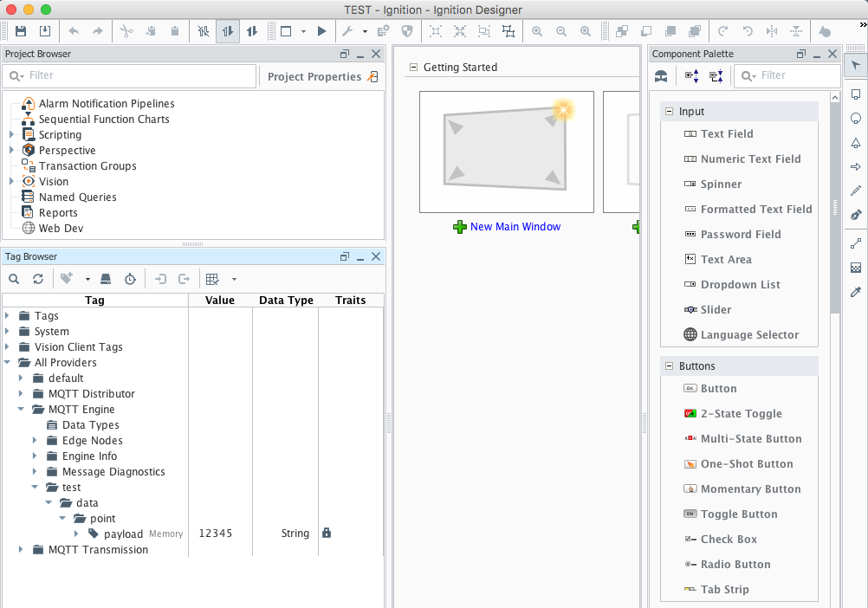Click the Component Palette vertical scrollbar
This screenshot has height=608, width=868.
pos(835,208)
